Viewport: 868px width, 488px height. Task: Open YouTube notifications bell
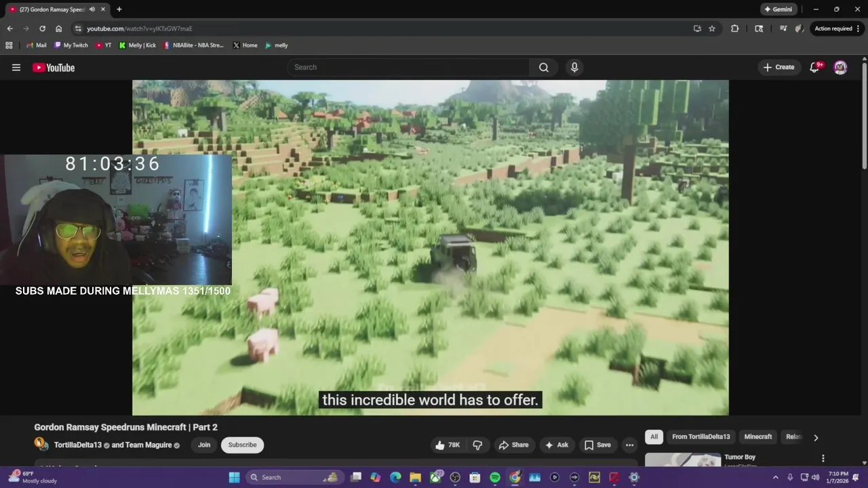[816, 67]
